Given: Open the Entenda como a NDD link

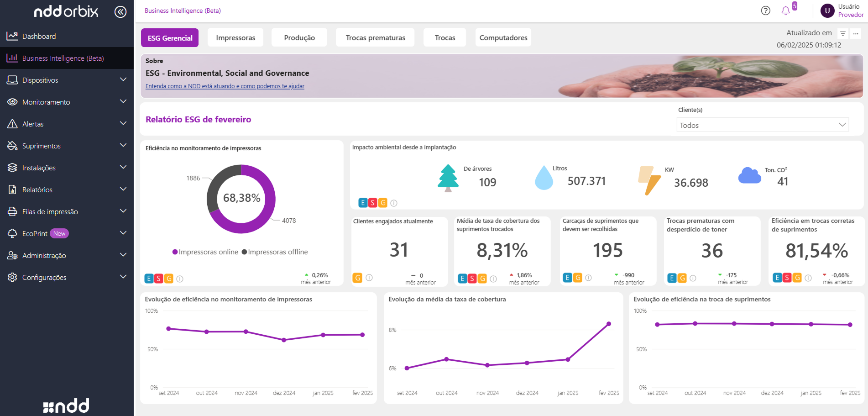Looking at the screenshot, I should tap(225, 86).
